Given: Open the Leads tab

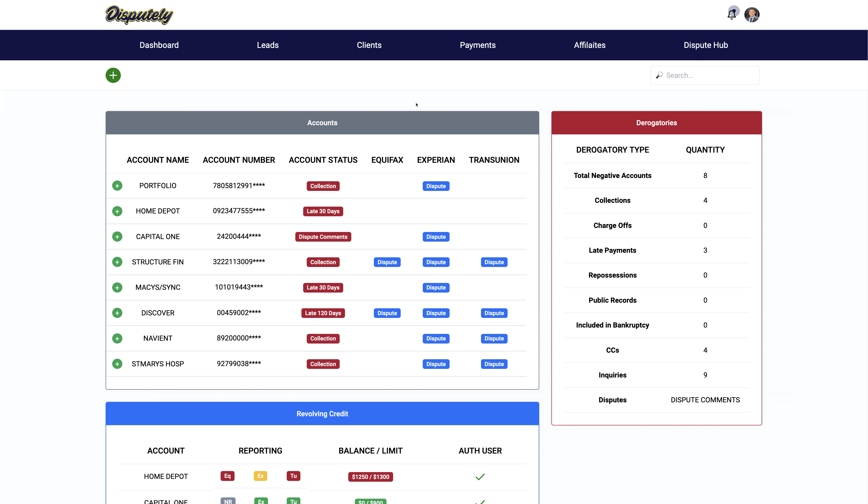Looking at the screenshot, I should pyautogui.click(x=268, y=45).
